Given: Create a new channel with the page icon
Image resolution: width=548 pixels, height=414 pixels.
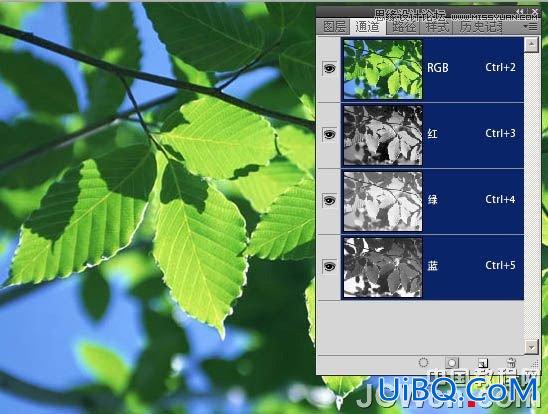Looking at the screenshot, I should (483, 363).
